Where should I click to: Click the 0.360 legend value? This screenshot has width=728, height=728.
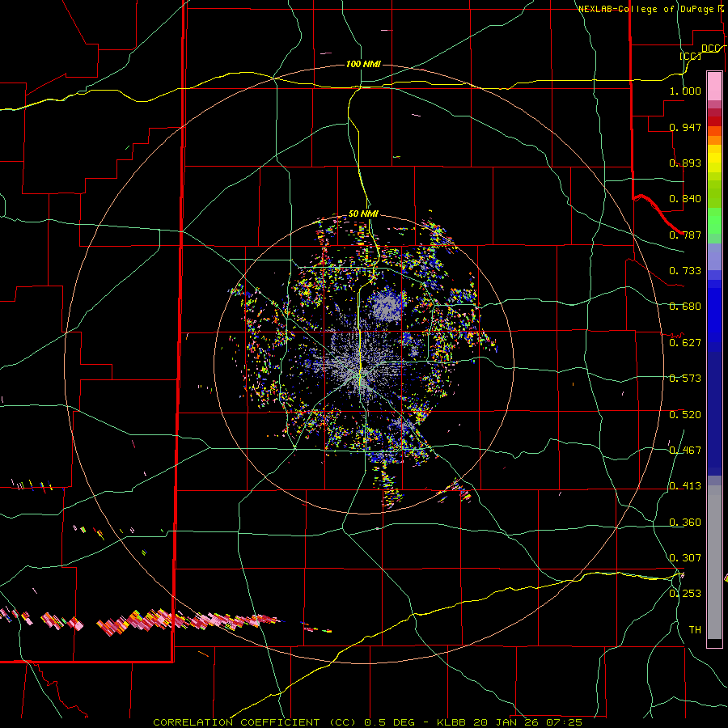tap(685, 523)
